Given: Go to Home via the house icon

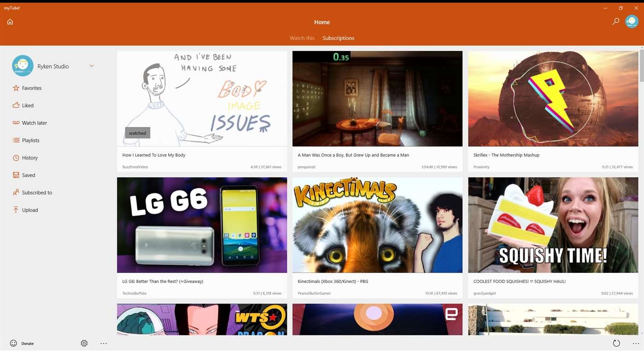Looking at the screenshot, I should tap(10, 21).
